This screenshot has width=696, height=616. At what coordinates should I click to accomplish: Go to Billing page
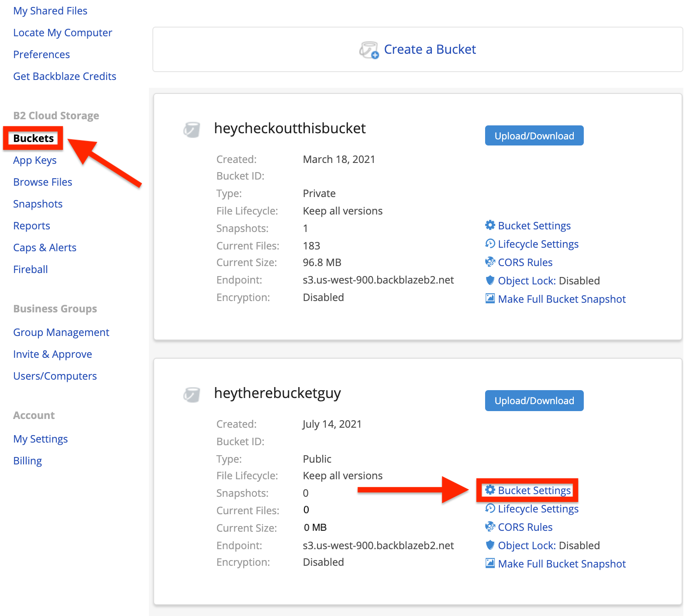click(28, 461)
